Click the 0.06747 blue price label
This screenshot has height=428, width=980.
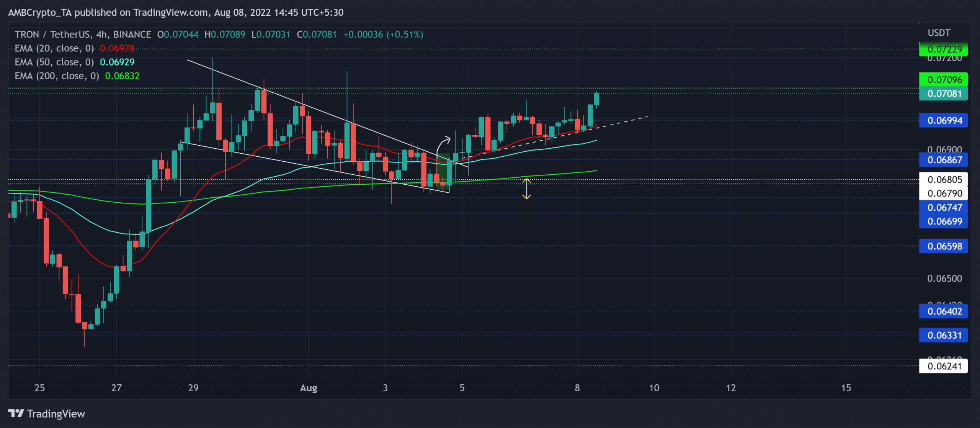pyautogui.click(x=943, y=207)
